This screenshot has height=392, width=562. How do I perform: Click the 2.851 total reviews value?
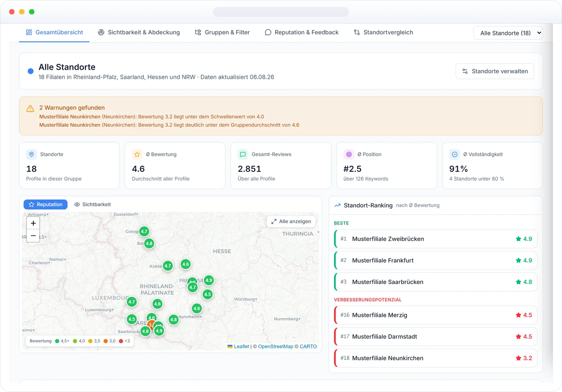click(x=249, y=169)
